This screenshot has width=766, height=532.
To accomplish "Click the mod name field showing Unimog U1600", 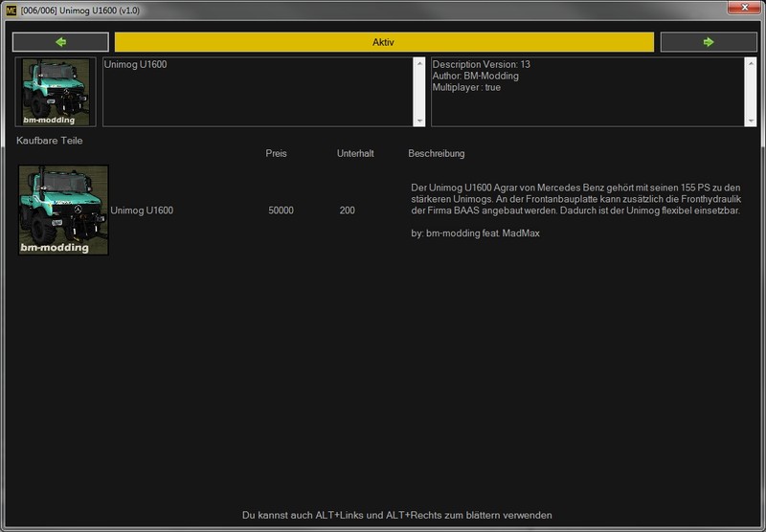I will click(259, 92).
